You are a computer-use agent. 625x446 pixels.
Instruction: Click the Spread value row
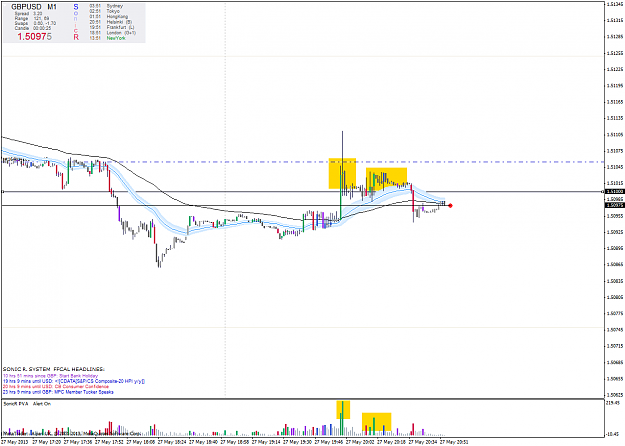click(28, 14)
